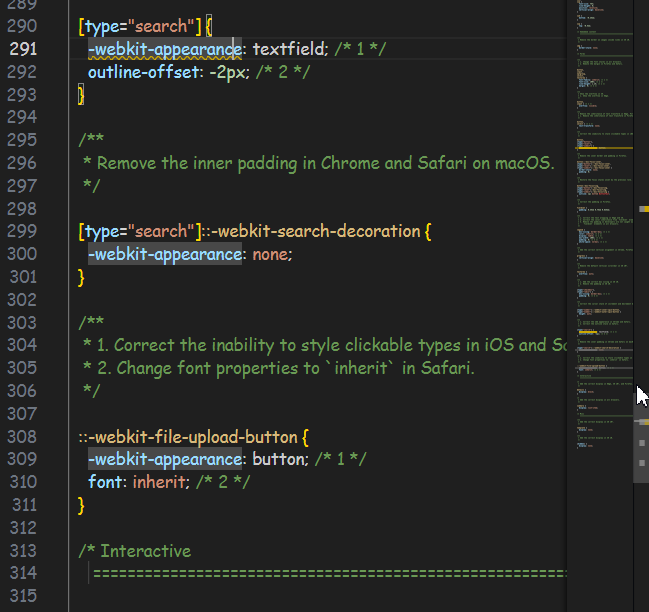Screen dimensions: 649x612
Task: Click line number 308 in the gutter
Action: [x=22, y=437]
